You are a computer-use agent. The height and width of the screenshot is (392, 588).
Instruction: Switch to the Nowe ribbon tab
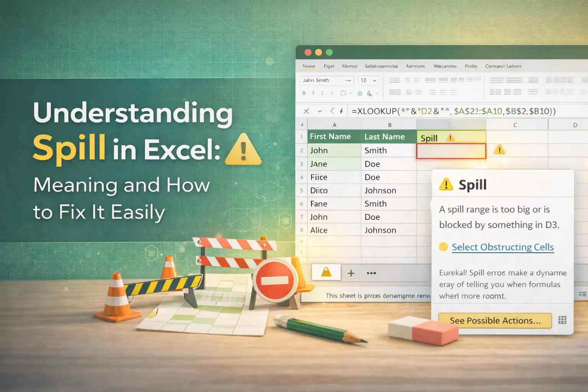point(309,66)
